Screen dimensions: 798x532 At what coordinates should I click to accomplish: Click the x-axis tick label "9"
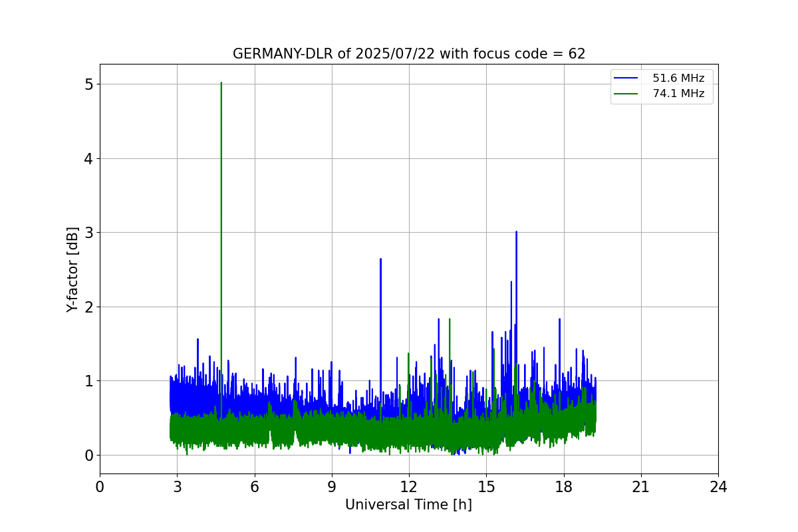(x=332, y=487)
